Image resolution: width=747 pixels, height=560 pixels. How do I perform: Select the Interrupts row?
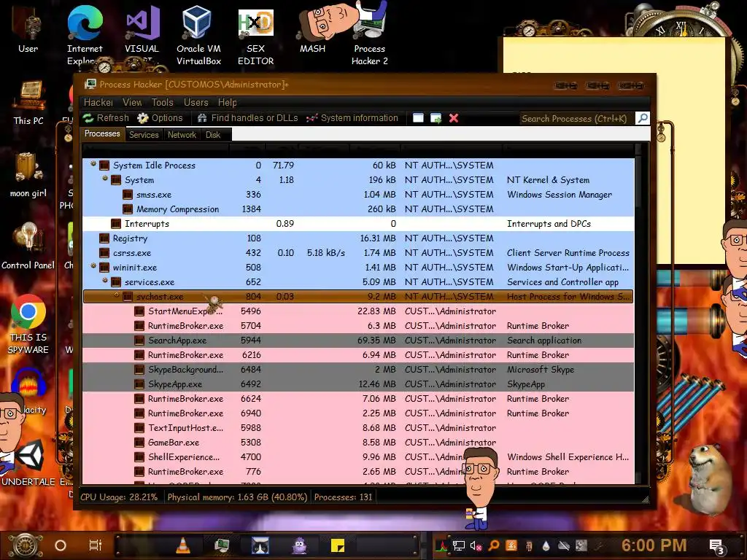358,224
